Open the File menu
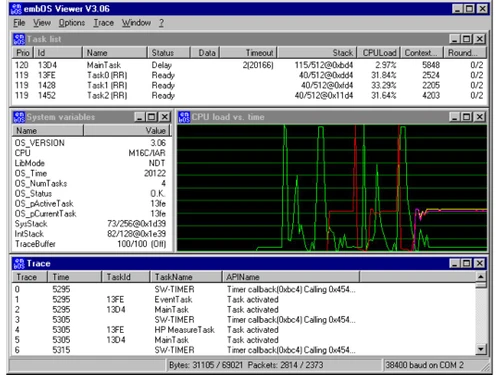This screenshot has width=500, height=375. coord(19,23)
